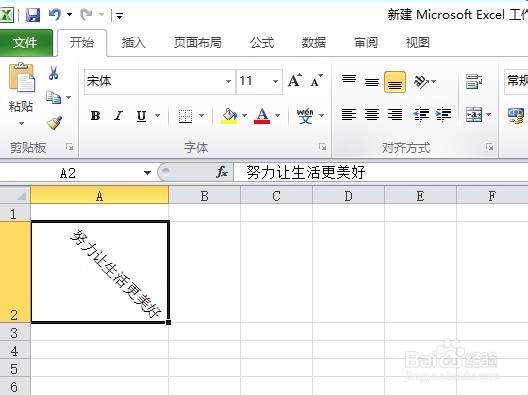Toggle middle vertical alignment
The image size is (528, 395).
click(372, 82)
